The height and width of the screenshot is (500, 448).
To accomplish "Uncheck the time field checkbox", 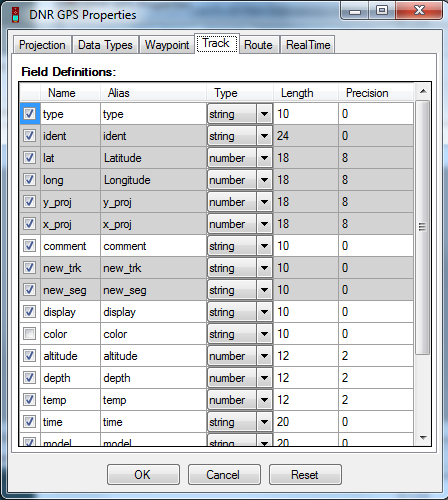I will point(29,422).
